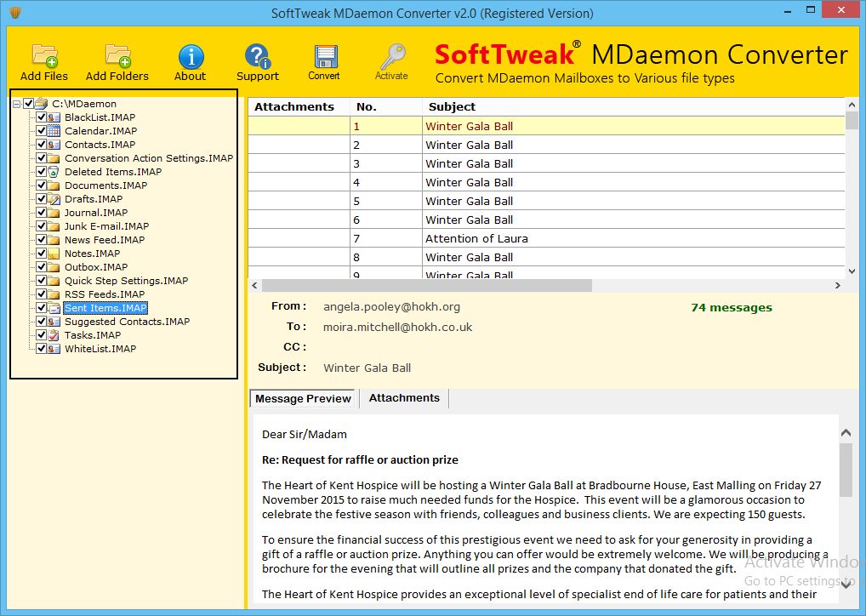
Task: Toggle the Deleted Items.IMAP checkbox
Action: (x=41, y=172)
